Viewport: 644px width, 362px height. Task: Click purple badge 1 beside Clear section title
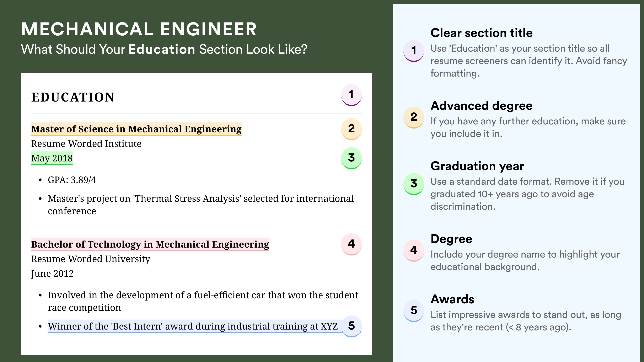pyautogui.click(x=414, y=51)
